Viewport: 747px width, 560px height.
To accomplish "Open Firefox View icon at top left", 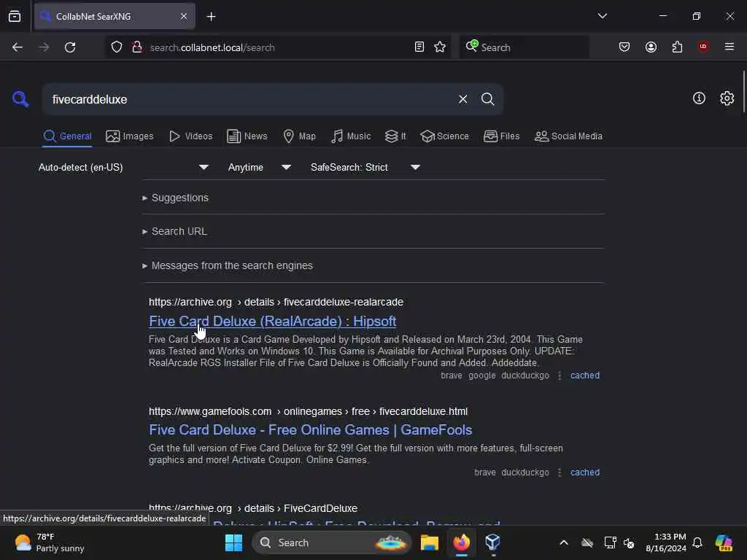I will click(15, 16).
